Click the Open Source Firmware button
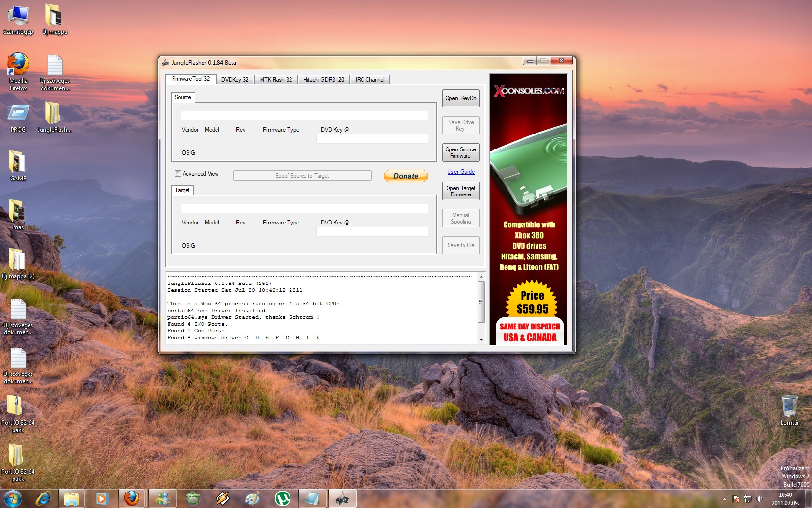Screen dimensions: 812x508 point(461,152)
